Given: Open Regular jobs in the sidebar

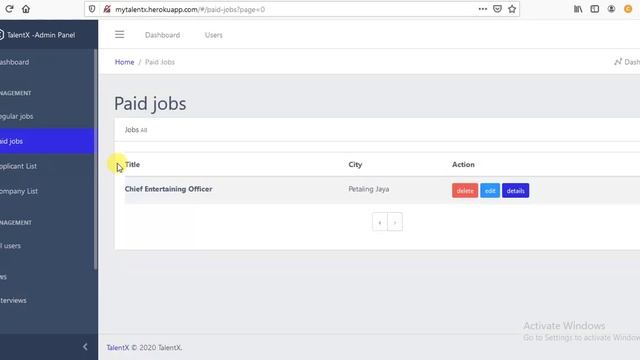Looking at the screenshot, I should [47, 116].
